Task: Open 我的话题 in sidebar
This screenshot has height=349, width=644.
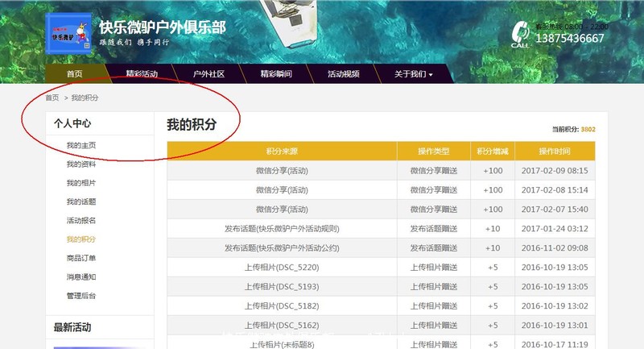Action: [81, 202]
